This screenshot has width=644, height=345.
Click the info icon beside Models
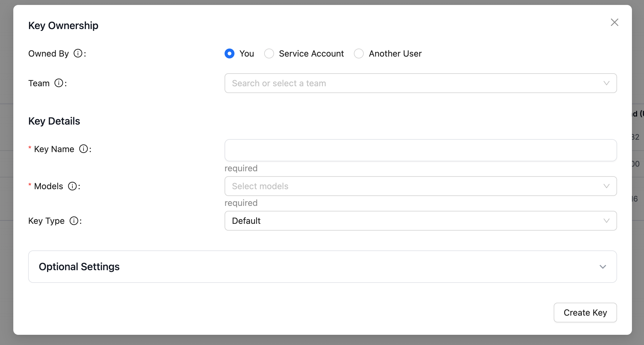(x=72, y=186)
